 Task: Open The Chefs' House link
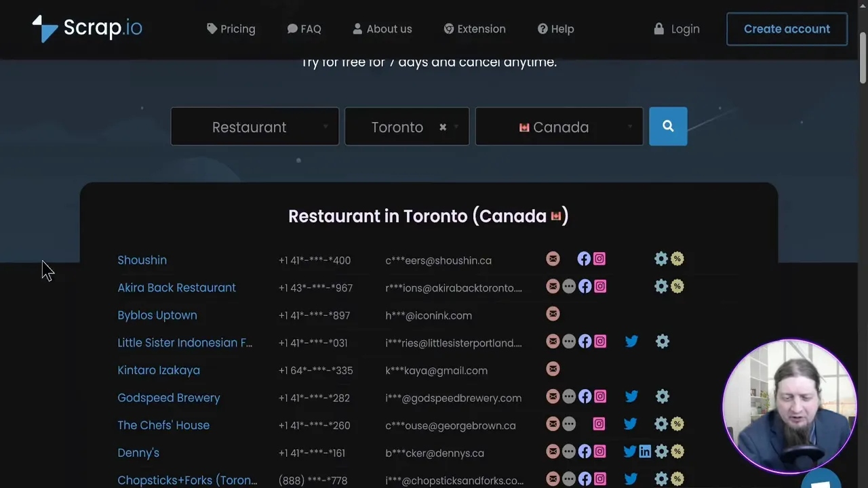coord(163,425)
